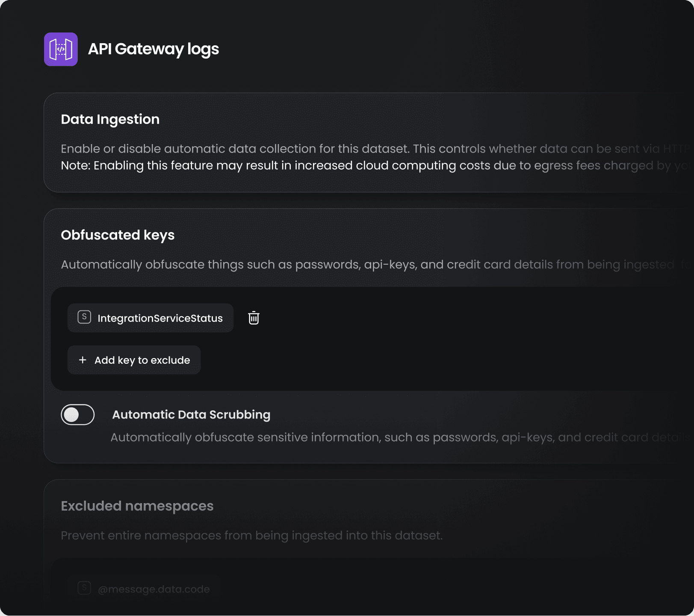Click the Data Ingestion section heading
This screenshot has width=694, height=616.
pyautogui.click(x=110, y=119)
